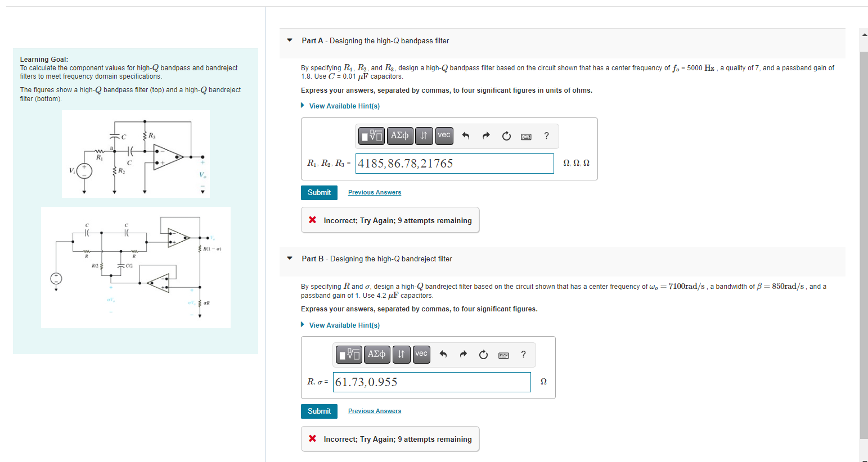Open help question mark in Part B
Viewport: 868px width, 462px height.
pyautogui.click(x=524, y=354)
